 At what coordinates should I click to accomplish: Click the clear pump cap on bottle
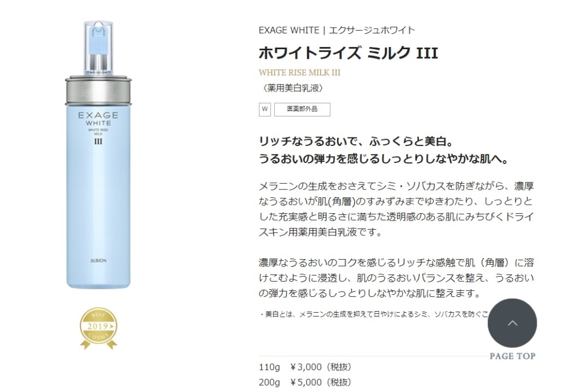click(x=98, y=49)
